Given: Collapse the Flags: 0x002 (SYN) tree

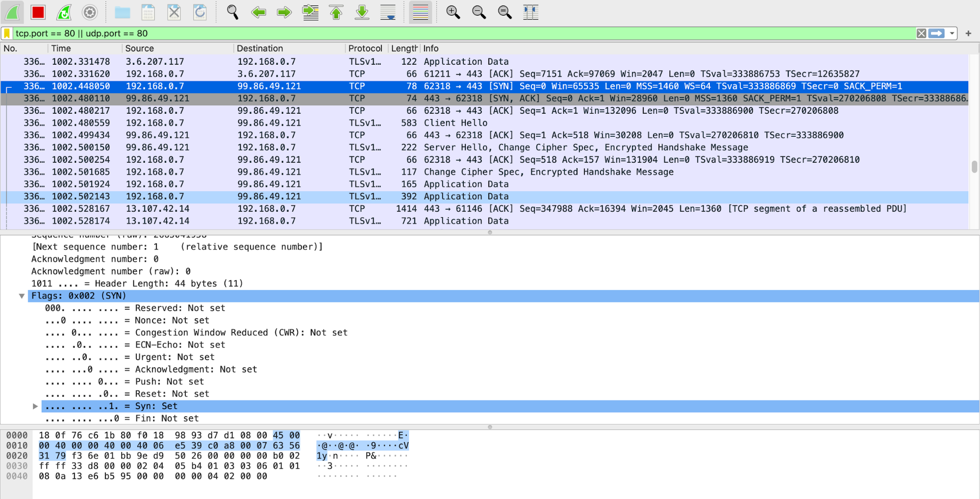Looking at the screenshot, I should 22,296.
